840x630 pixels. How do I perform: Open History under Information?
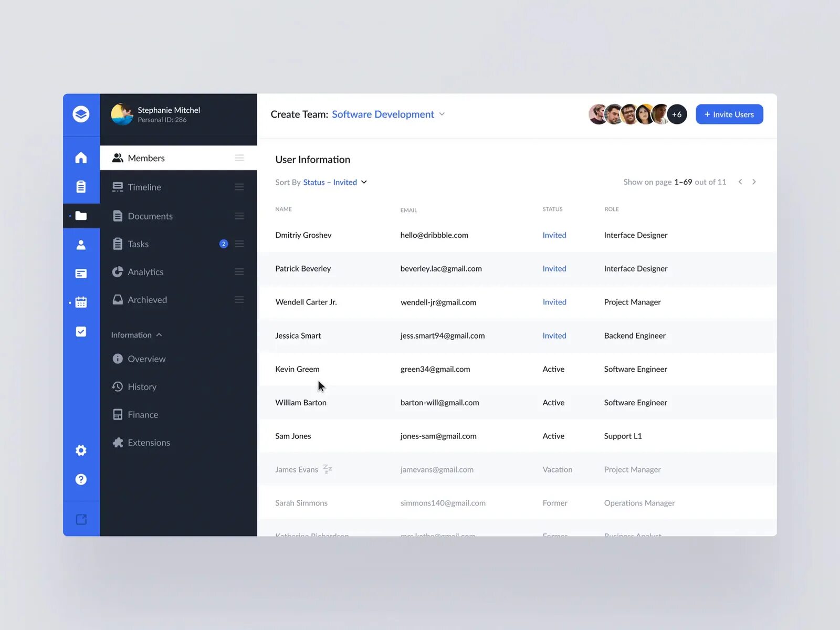(x=134, y=387)
